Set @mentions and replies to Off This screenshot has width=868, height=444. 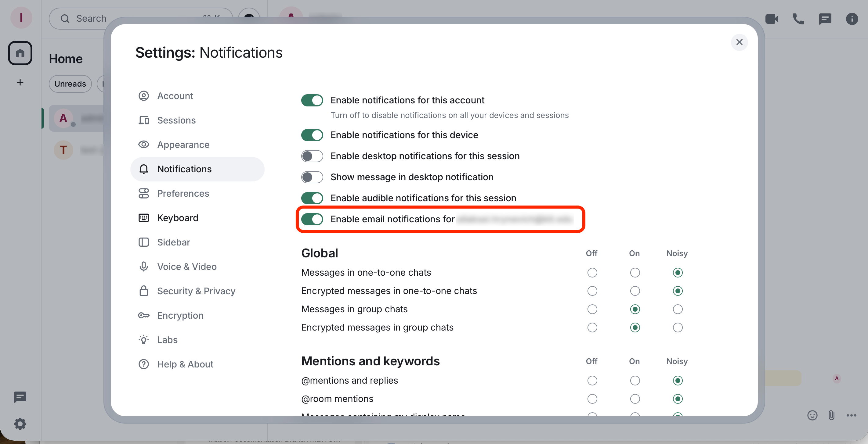pos(592,380)
